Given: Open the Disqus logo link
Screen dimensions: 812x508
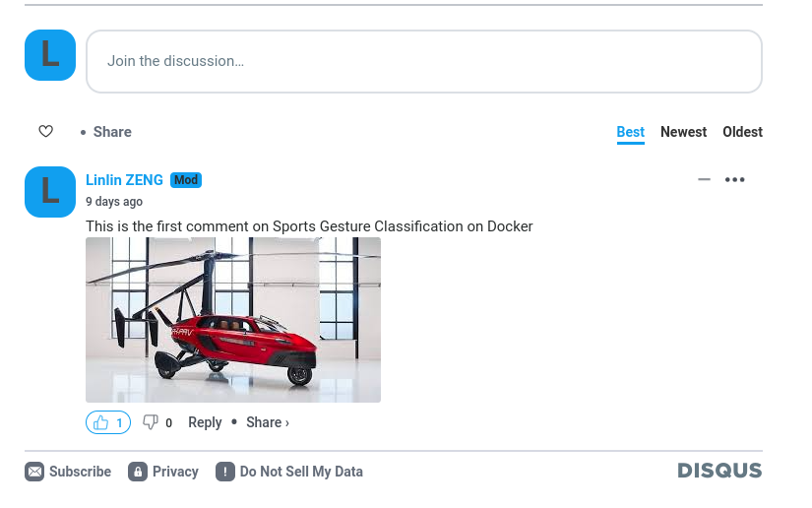Looking at the screenshot, I should point(719,471).
